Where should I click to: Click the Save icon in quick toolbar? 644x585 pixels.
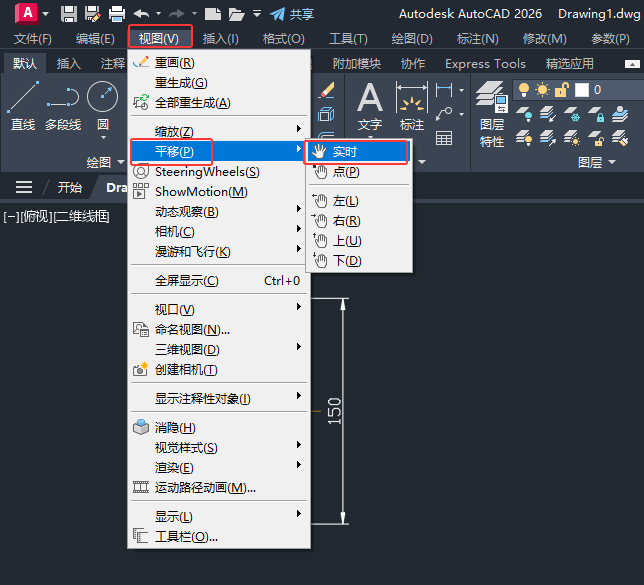pos(69,14)
